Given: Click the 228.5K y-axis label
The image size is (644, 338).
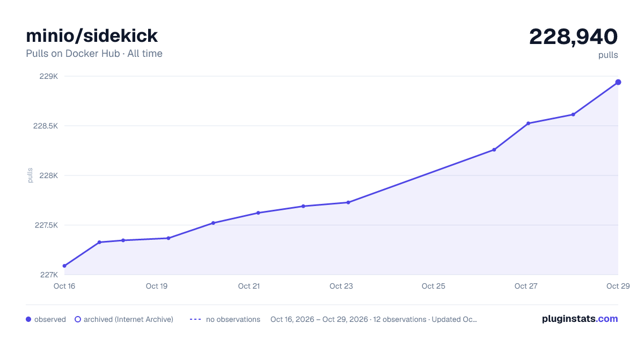Looking at the screenshot, I should [46, 126].
